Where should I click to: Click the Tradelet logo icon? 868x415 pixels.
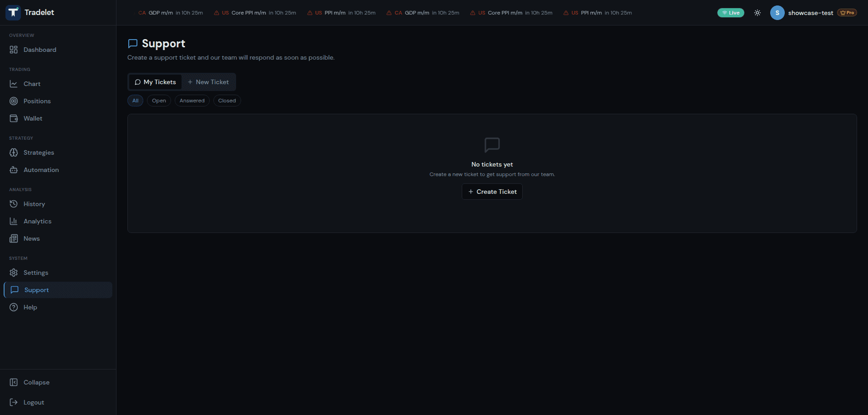click(13, 13)
